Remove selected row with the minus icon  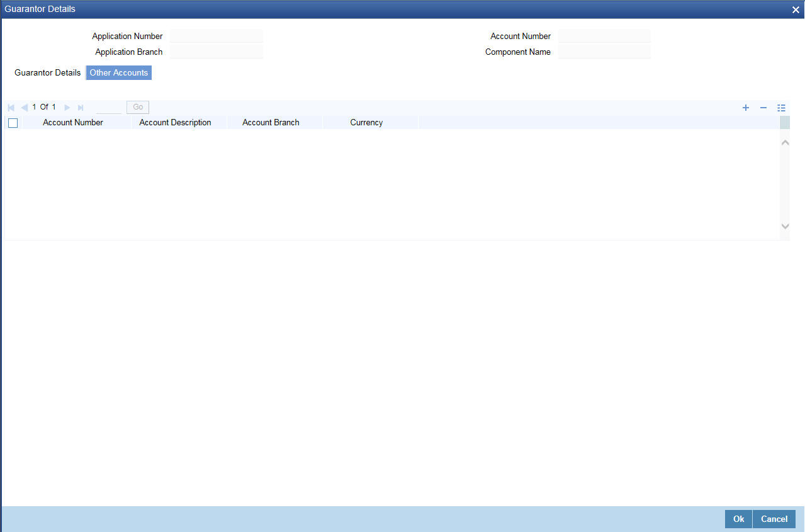click(763, 108)
